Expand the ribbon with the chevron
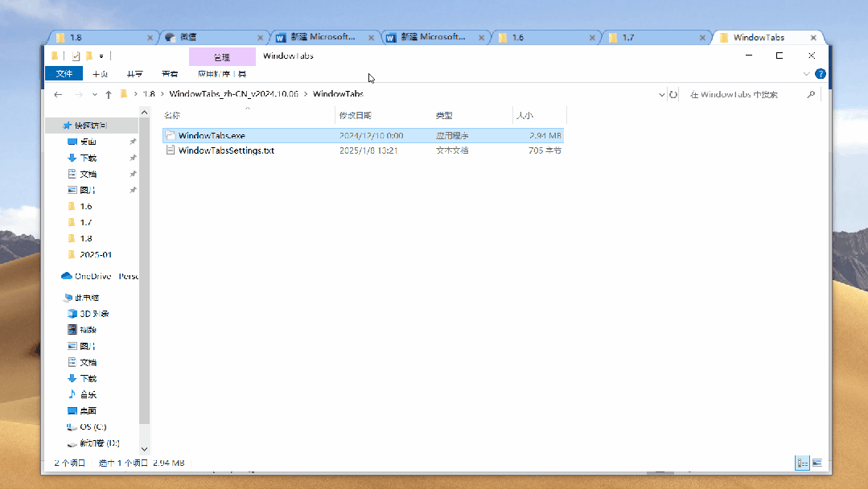The width and height of the screenshot is (868, 490). tap(806, 74)
